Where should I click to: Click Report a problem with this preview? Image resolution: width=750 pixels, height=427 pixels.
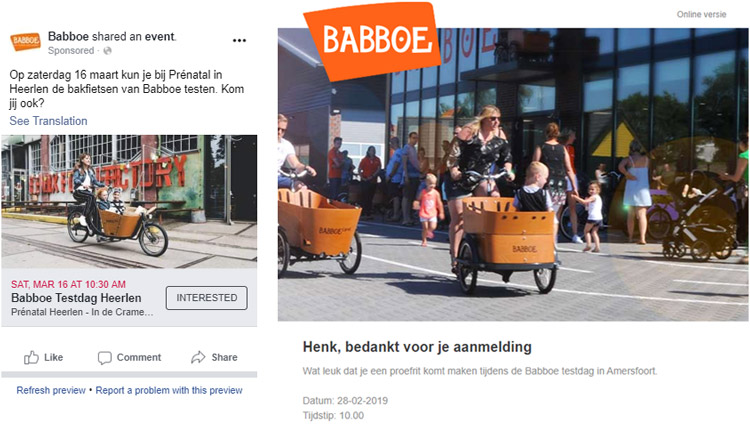169,390
